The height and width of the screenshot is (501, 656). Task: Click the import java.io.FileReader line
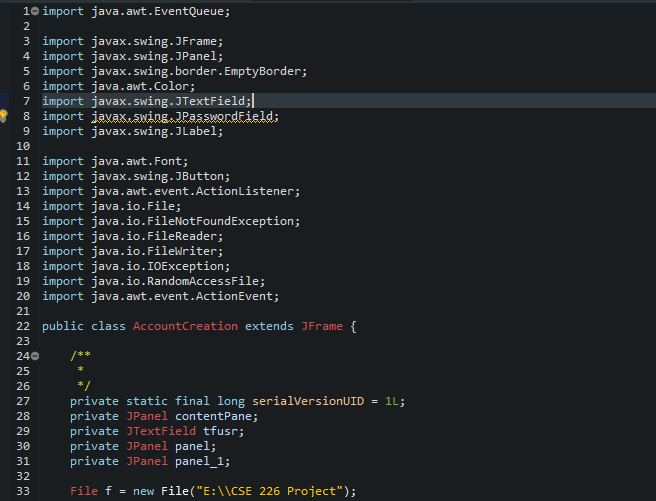pos(133,236)
